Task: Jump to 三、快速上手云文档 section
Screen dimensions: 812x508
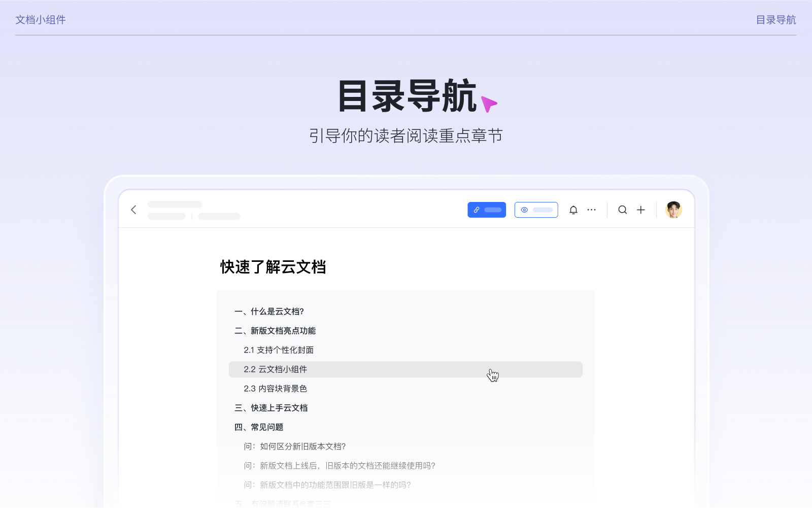Action: point(271,408)
